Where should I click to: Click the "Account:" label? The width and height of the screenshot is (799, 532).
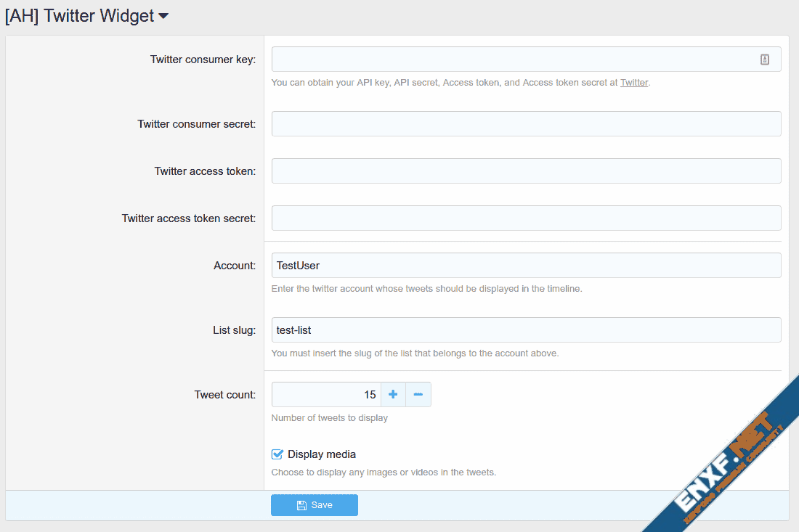(235, 266)
